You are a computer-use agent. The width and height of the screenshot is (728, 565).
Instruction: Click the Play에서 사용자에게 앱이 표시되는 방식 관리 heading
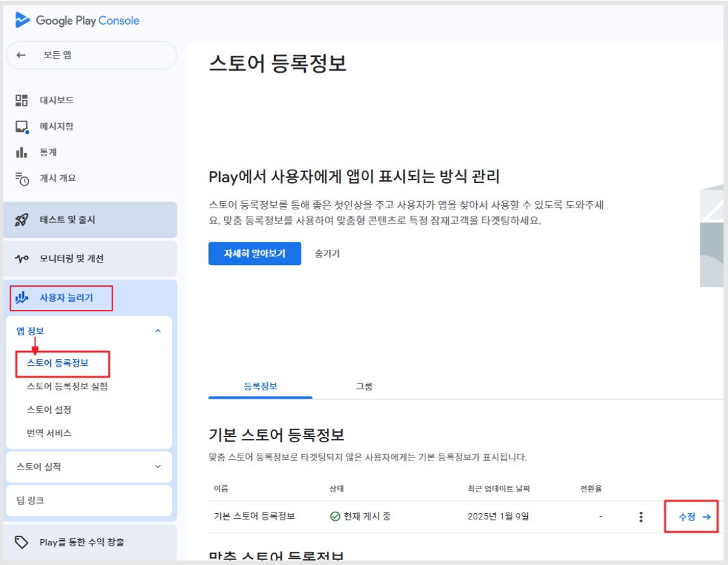(355, 177)
